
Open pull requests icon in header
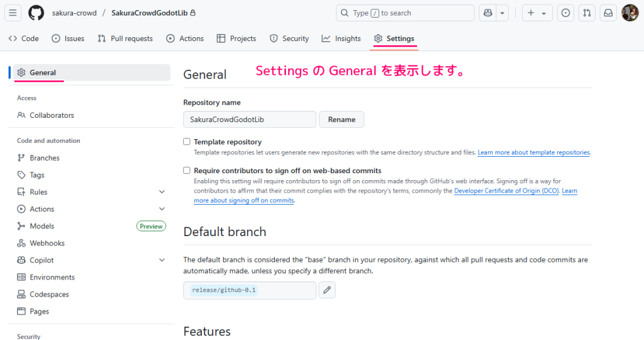[x=586, y=13]
